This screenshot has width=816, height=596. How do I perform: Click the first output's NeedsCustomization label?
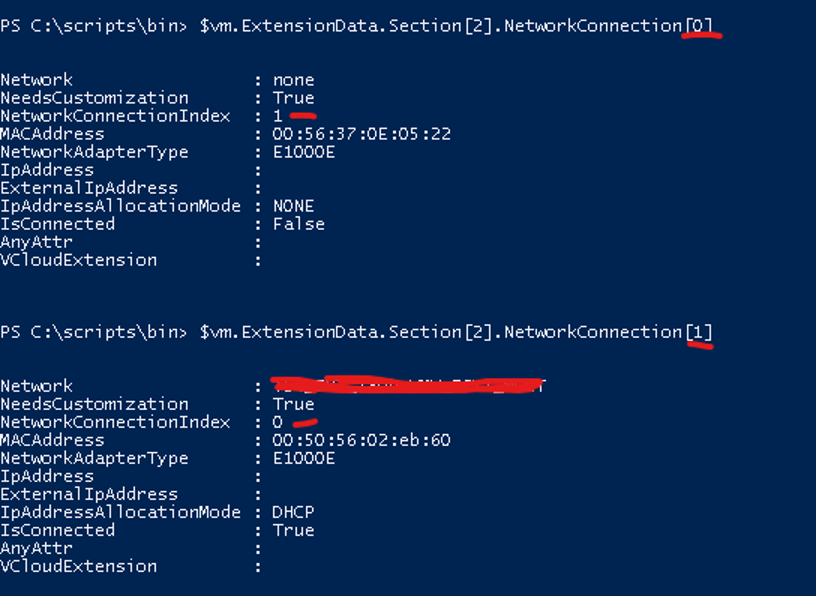[x=94, y=98]
